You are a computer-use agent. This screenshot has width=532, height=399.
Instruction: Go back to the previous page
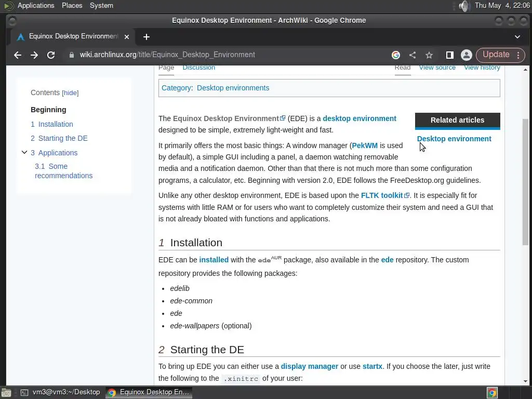click(18, 55)
